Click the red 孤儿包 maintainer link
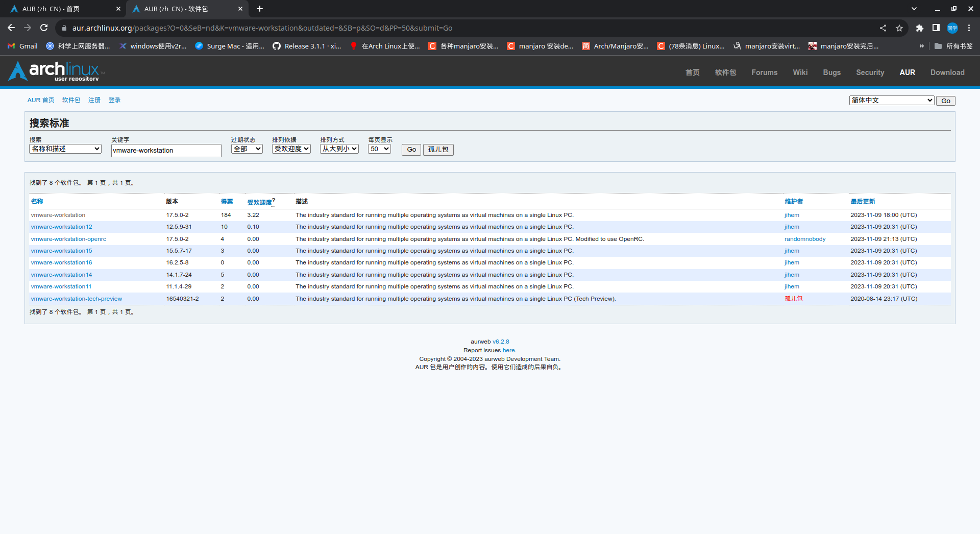 click(793, 299)
